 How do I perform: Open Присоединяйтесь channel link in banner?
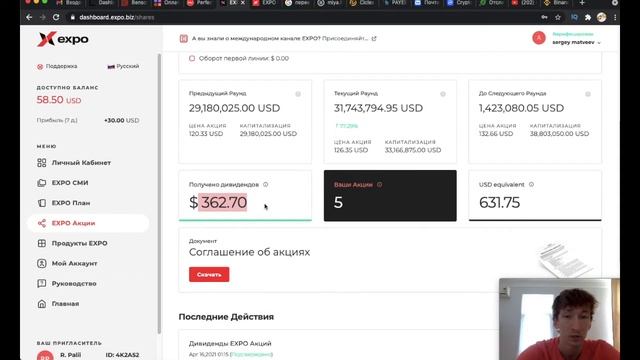345,38
